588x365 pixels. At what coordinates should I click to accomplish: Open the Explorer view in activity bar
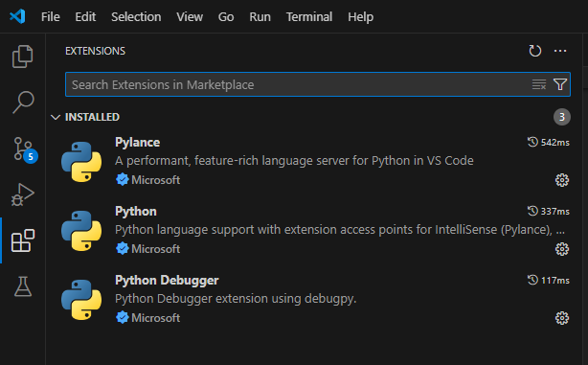click(x=23, y=57)
